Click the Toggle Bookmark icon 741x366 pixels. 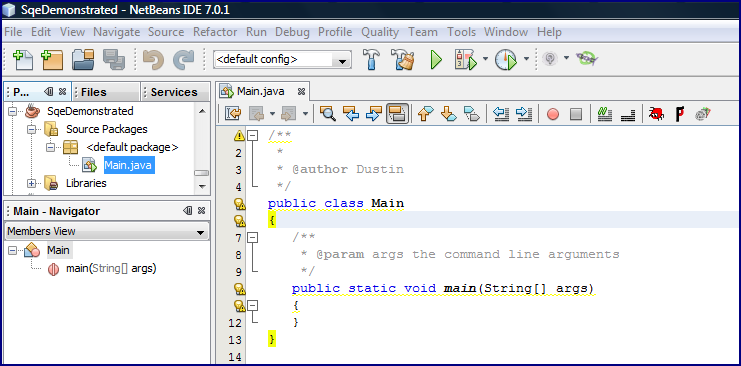tap(472, 113)
